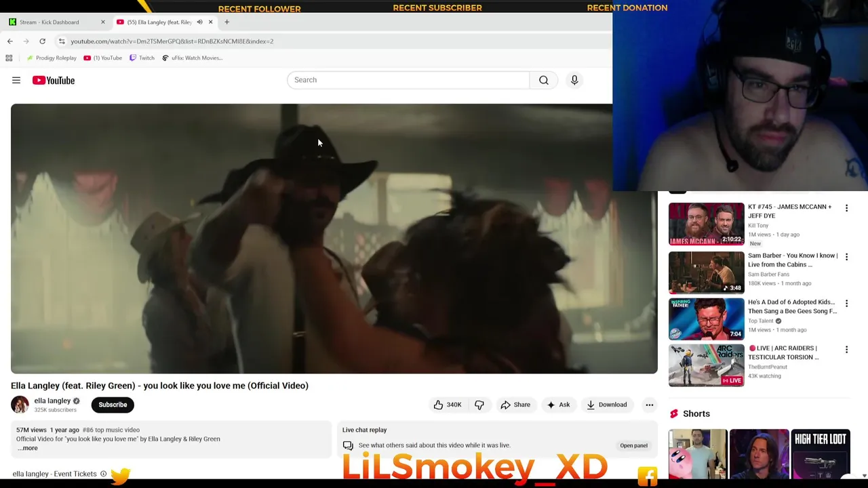
Task: Open the TheBurntPeanut channel name
Action: tap(768, 367)
